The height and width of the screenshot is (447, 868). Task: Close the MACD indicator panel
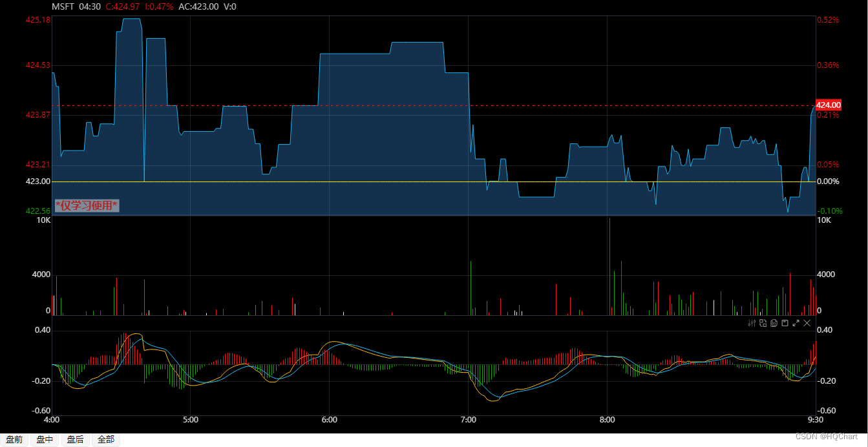pos(807,323)
